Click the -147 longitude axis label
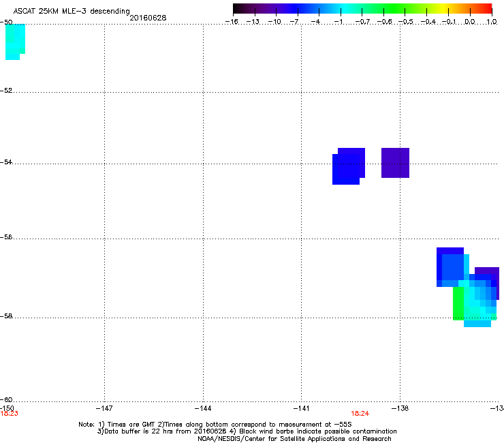 click(104, 408)
